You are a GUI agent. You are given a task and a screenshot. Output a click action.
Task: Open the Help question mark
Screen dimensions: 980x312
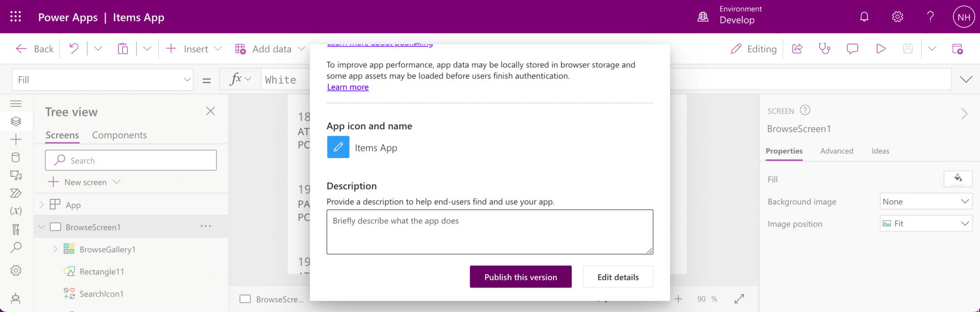click(930, 17)
